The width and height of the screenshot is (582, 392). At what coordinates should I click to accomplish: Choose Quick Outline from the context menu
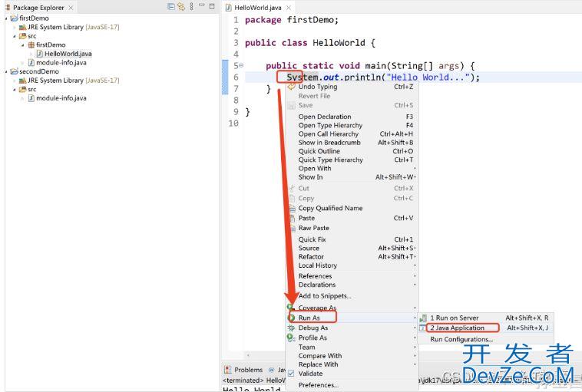[x=352, y=151]
